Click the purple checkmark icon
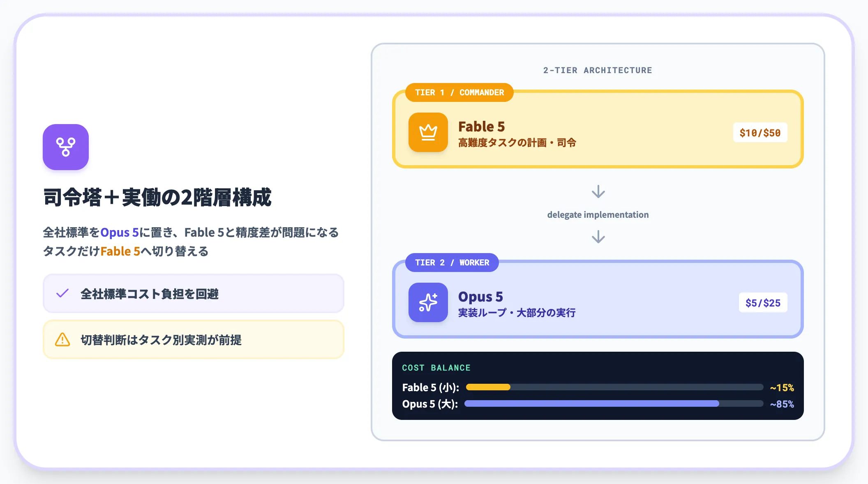 [62, 293]
